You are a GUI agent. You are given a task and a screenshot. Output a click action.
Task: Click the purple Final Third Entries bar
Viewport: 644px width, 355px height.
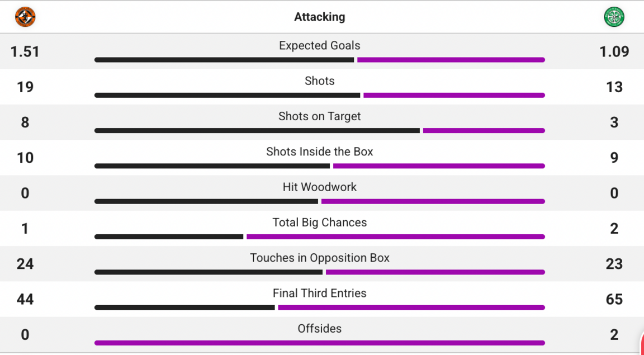click(x=412, y=307)
